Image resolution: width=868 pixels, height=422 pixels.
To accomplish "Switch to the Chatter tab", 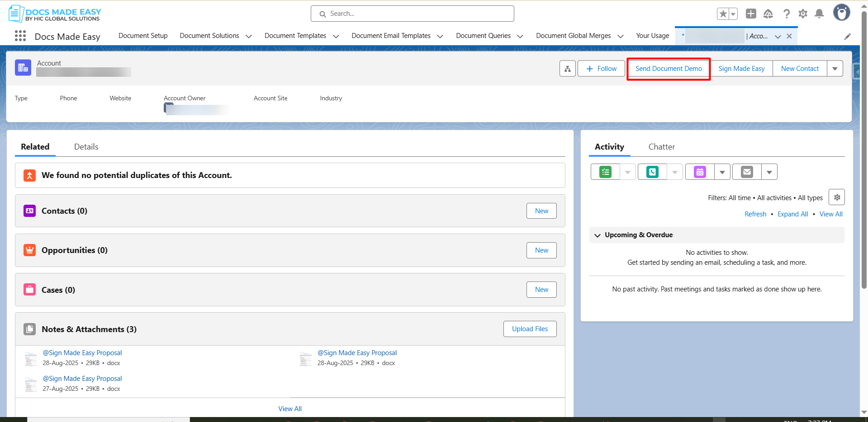I will [x=661, y=147].
